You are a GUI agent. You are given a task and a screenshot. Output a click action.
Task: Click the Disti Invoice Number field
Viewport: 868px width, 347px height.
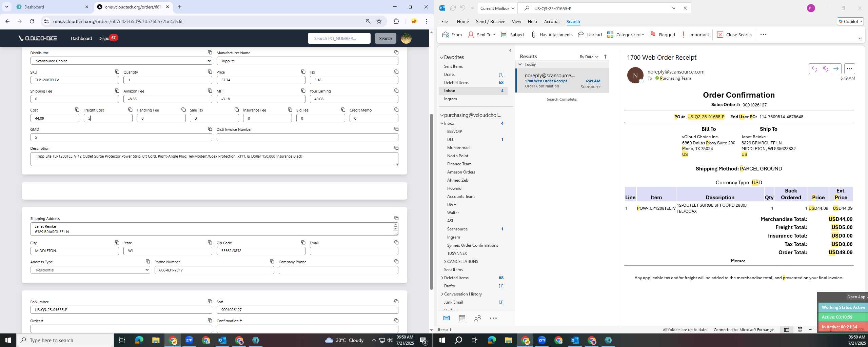(x=307, y=137)
